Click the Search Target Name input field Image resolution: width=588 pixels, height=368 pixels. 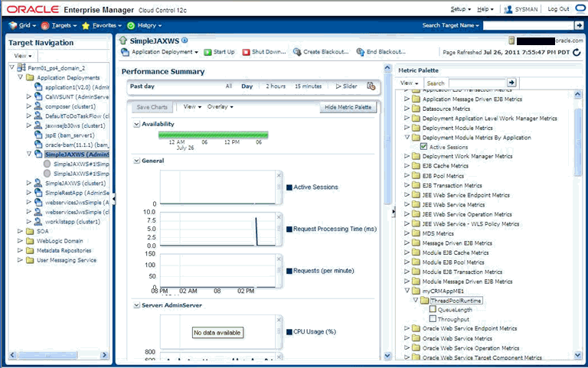(528, 25)
